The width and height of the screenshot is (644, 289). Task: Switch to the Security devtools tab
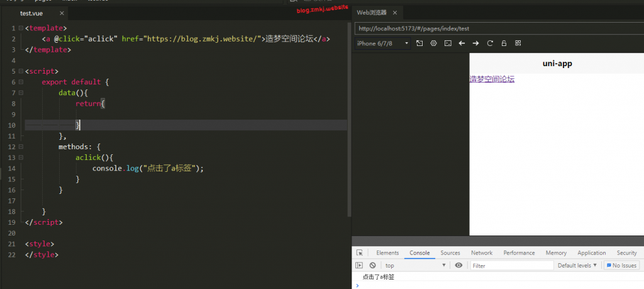(627, 253)
